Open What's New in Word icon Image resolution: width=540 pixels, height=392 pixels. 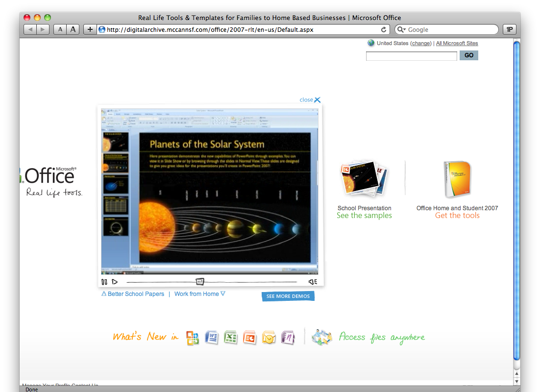coord(212,337)
